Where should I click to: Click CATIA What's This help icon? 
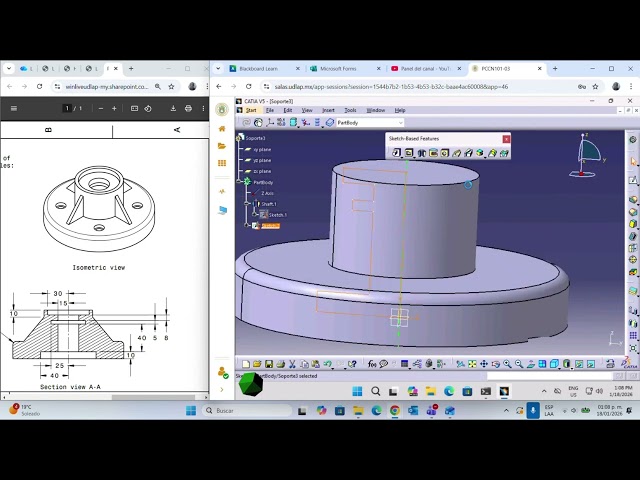click(x=353, y=364)
